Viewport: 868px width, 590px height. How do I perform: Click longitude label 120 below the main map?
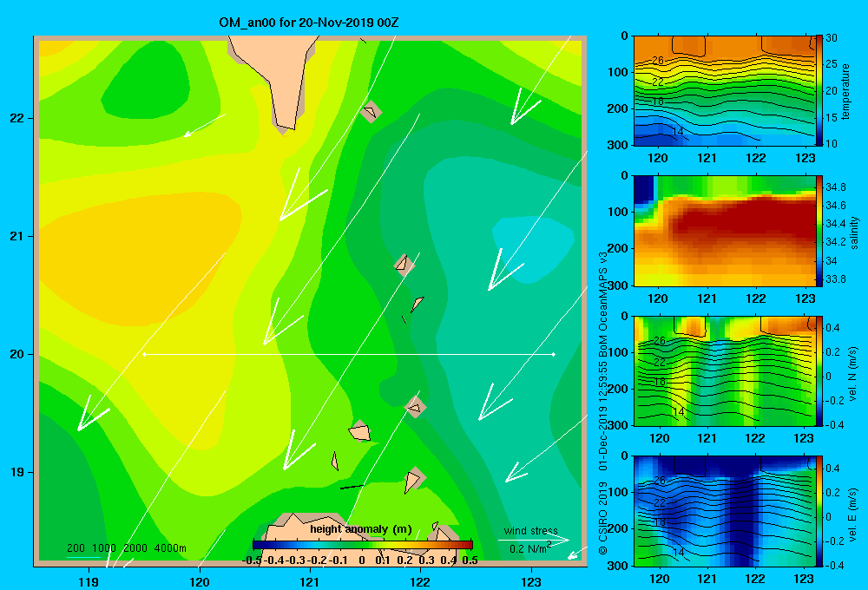tap(200, 581)
